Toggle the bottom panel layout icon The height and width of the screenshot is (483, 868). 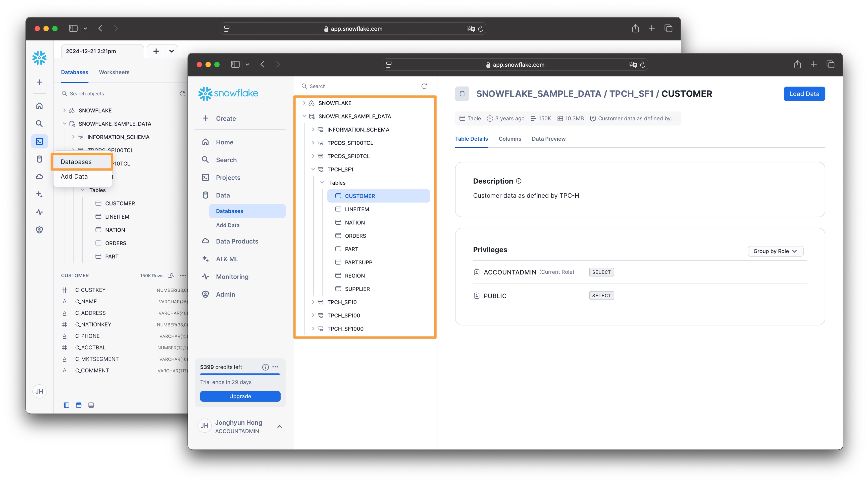(x=91, y=405)
